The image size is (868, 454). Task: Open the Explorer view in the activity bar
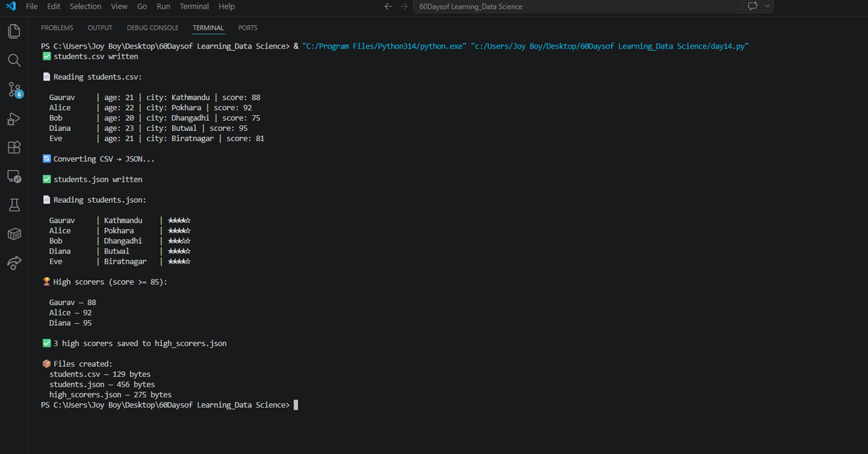[x=14, y=31]
